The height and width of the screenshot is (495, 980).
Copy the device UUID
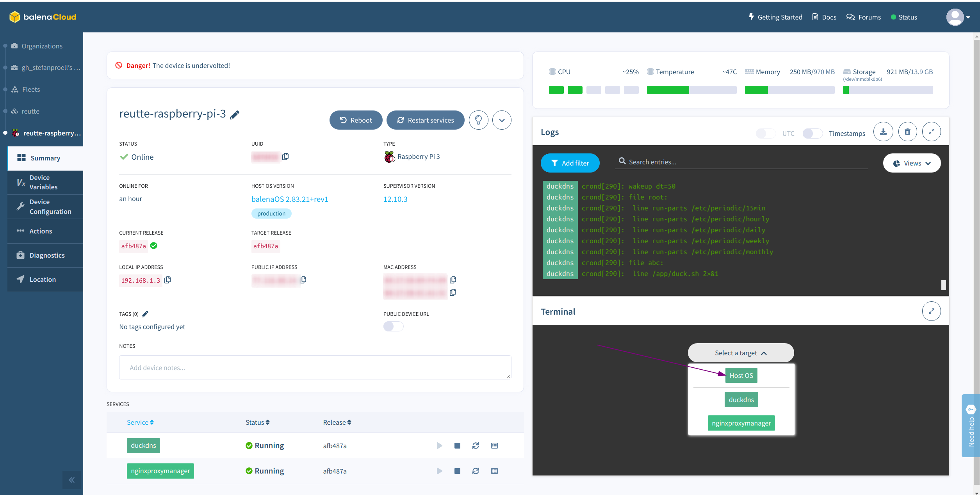tap(285, 157)
